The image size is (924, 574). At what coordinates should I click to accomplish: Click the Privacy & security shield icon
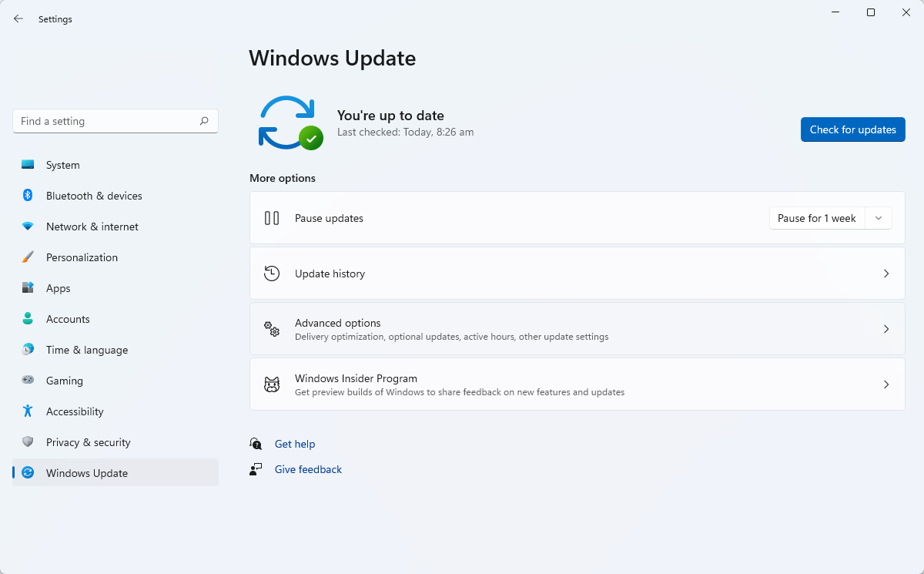pos(28,442)
